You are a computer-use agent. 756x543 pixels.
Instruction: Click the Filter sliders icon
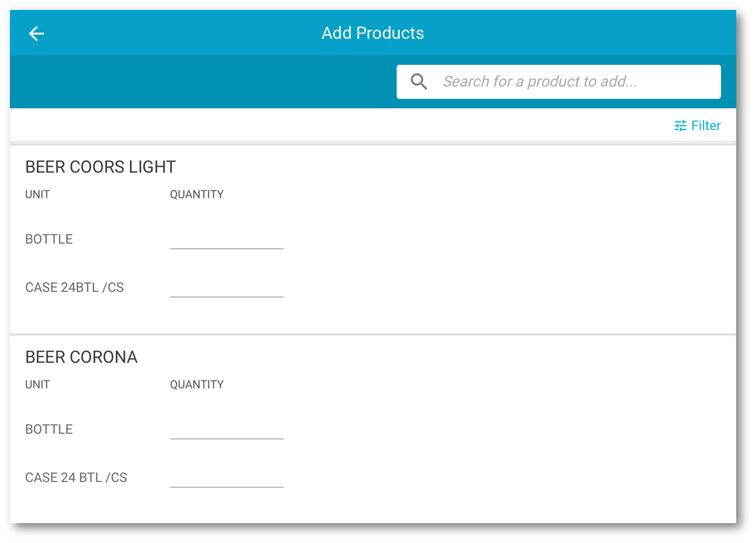680,126
